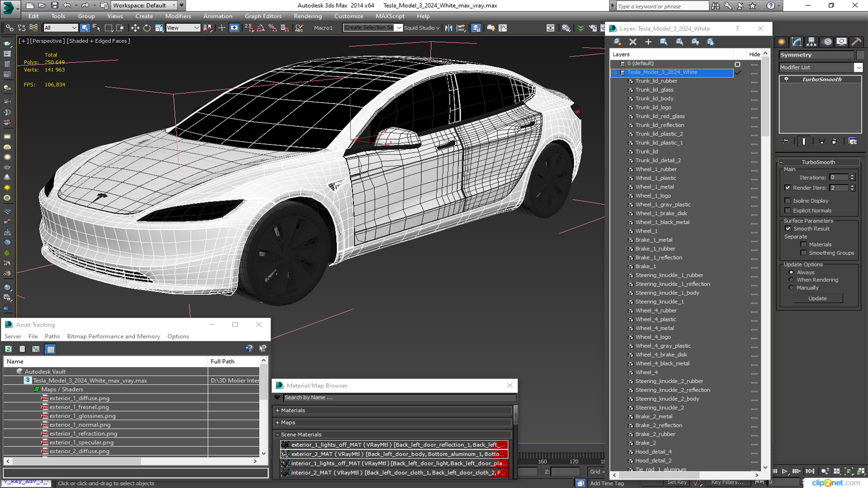This screenshot has height=488, width=868.
Task: Select the Manually update radio option
Action: click(x=791, y=288)
